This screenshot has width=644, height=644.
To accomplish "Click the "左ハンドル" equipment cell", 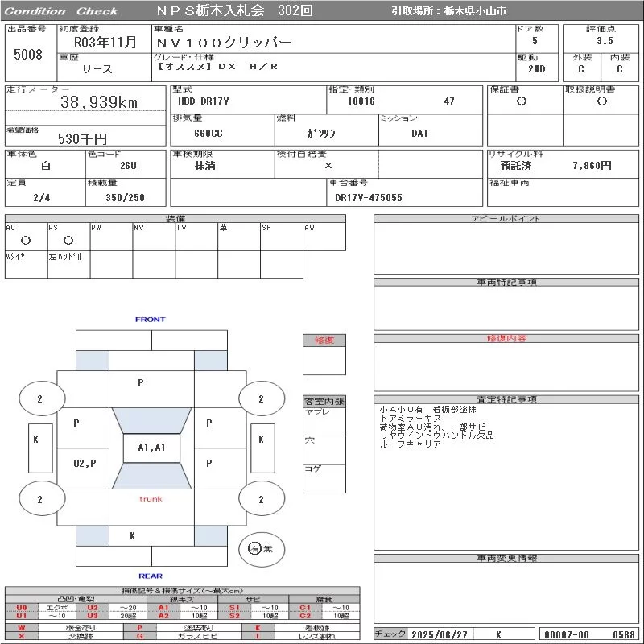I will [x=68, y=265].
